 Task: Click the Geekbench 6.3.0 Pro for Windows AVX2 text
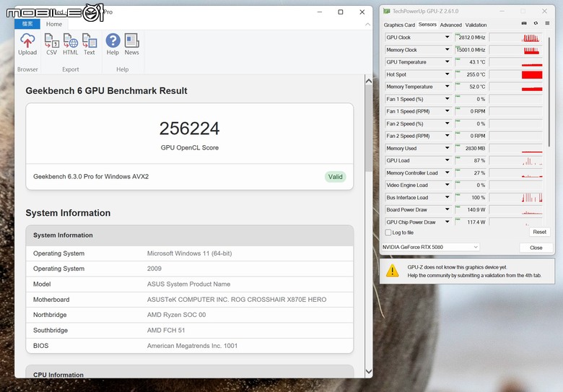91,177
